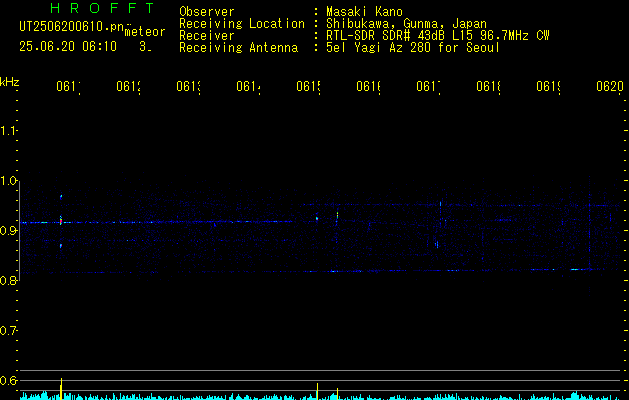The height and width of the screenshot is (400, 629).
Task: Click the 0616 time axis marker
Action: click(368, 87)
